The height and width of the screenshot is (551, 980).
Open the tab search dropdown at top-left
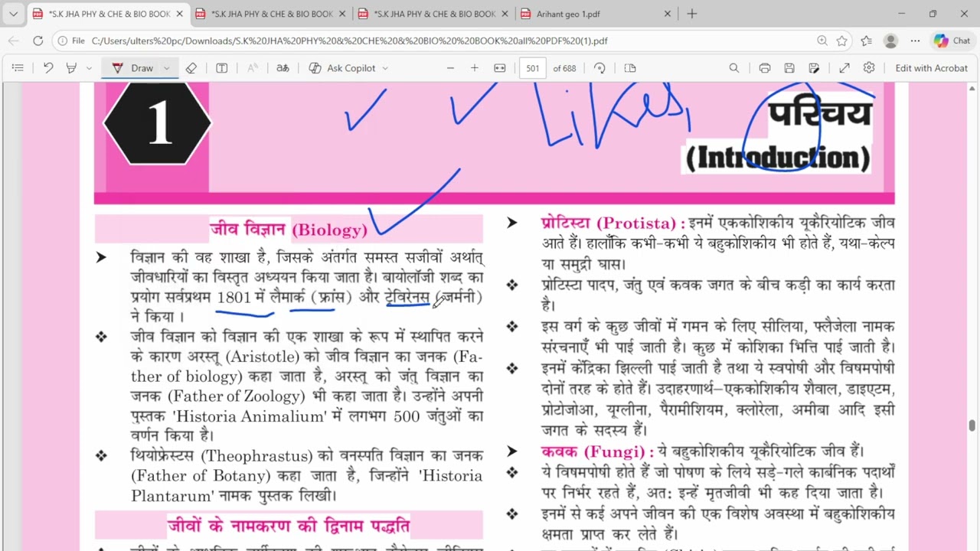pos(13,14)
